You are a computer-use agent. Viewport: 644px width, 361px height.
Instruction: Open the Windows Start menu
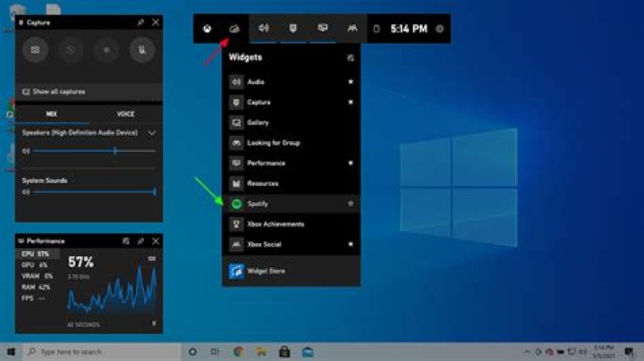tap(11, 351)
